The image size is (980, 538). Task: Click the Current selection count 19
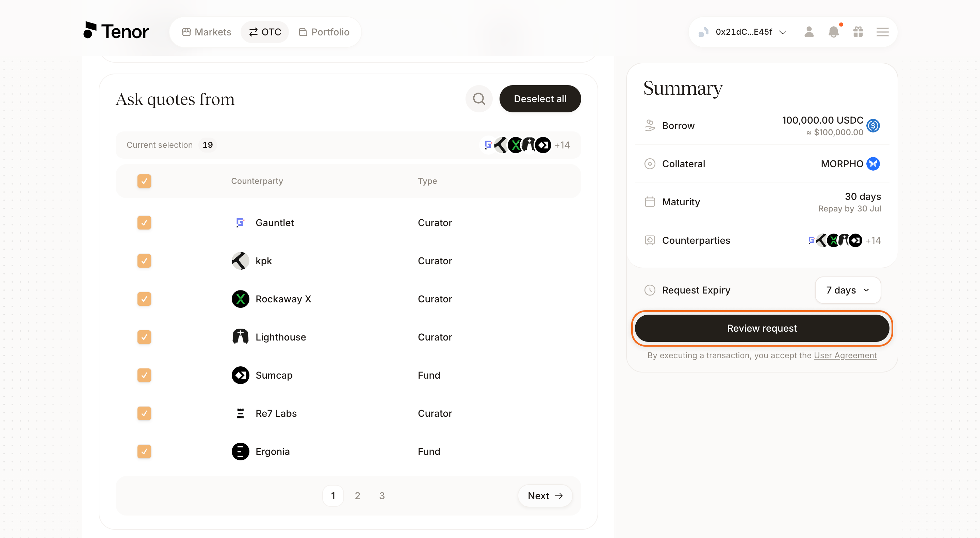[207, 145]
